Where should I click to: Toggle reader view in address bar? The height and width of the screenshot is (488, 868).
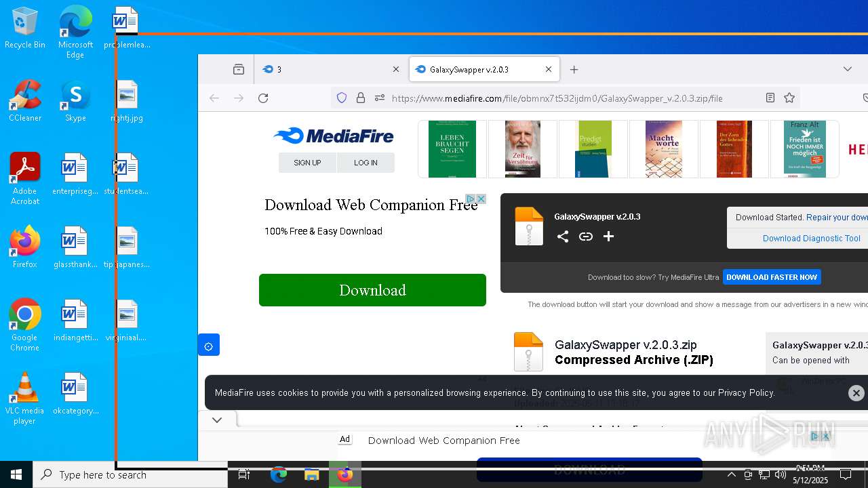coord(770,98)
